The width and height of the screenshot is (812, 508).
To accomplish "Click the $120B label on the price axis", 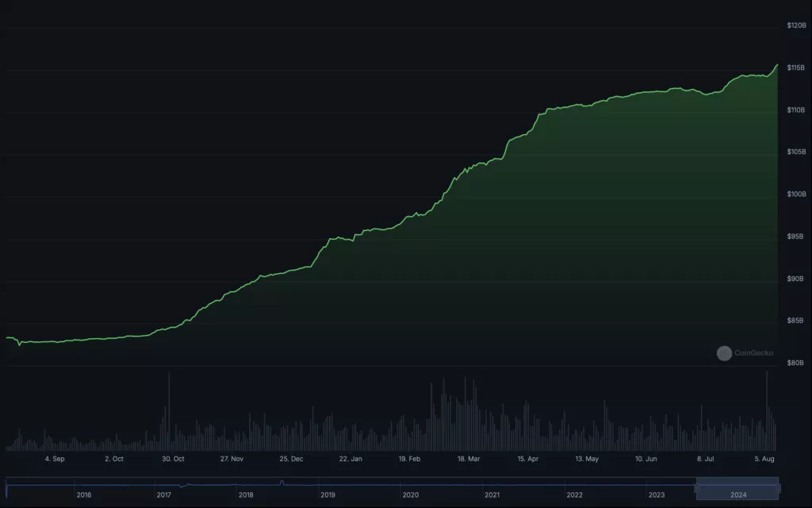I will pos(795,25).
